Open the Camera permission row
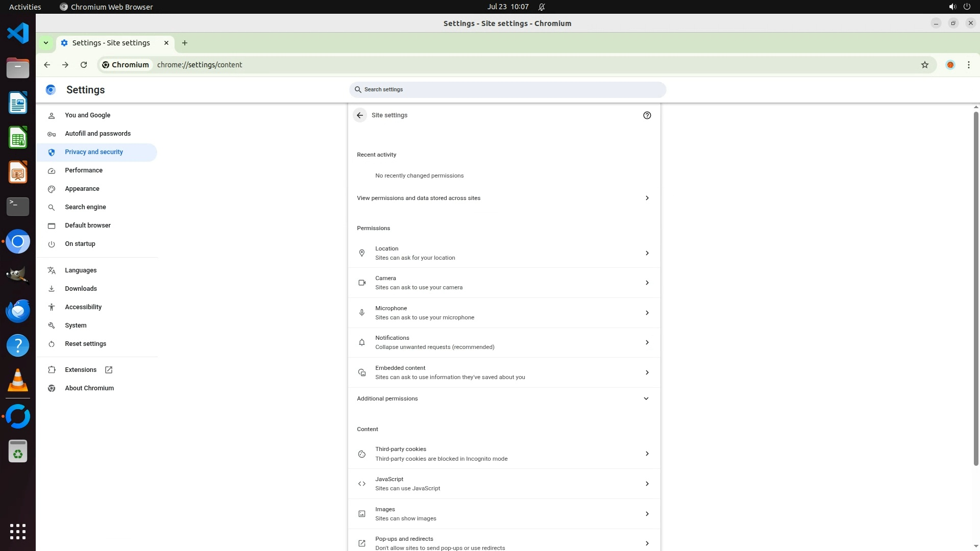Viewport: 980px width, 551px height. [x=504, y=283]
